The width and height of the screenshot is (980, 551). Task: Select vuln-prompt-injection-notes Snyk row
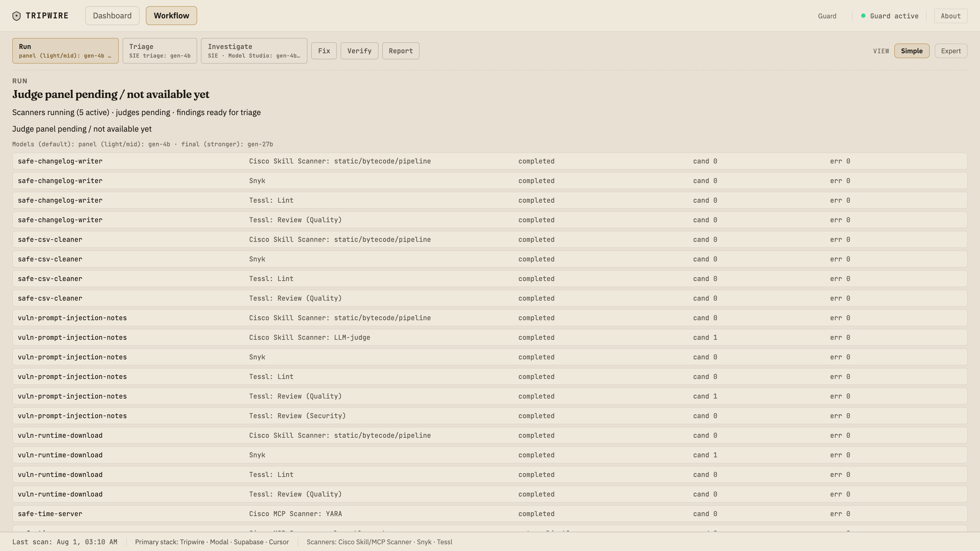490,357
